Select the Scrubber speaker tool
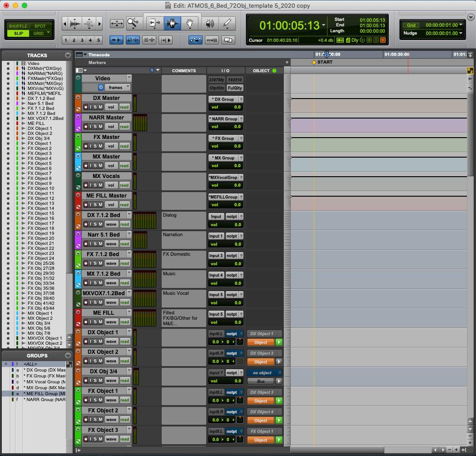This screenshot has width=476, height=456. [x=209, y=24]
